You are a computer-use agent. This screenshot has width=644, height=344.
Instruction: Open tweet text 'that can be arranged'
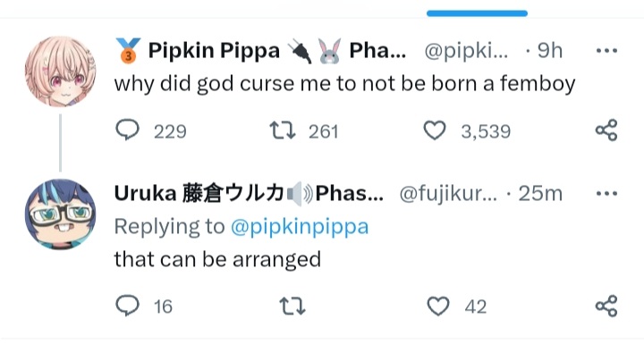pos(217,259)
